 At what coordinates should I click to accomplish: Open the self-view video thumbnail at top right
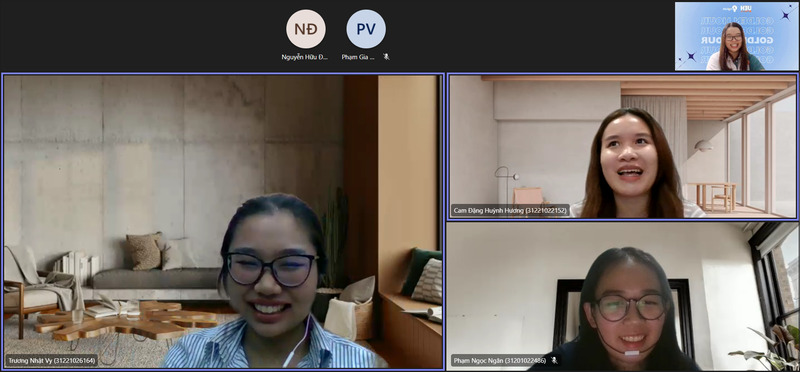pyautogui.click(x=737, y=36)
